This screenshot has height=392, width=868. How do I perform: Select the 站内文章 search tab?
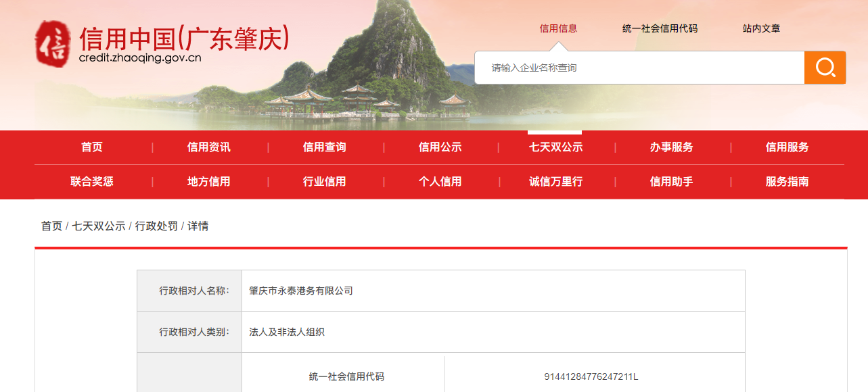[x=761, y=28]
